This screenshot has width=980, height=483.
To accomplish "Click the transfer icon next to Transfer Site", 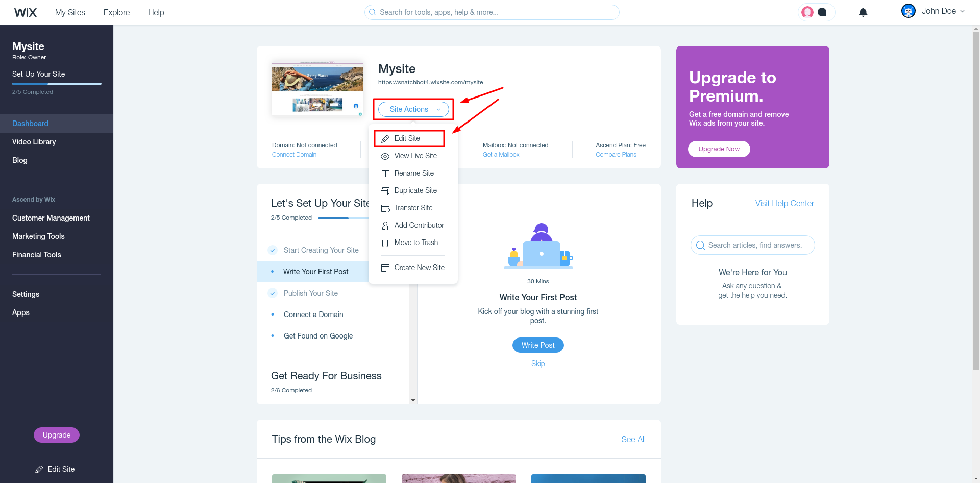I will click(385, 208).
